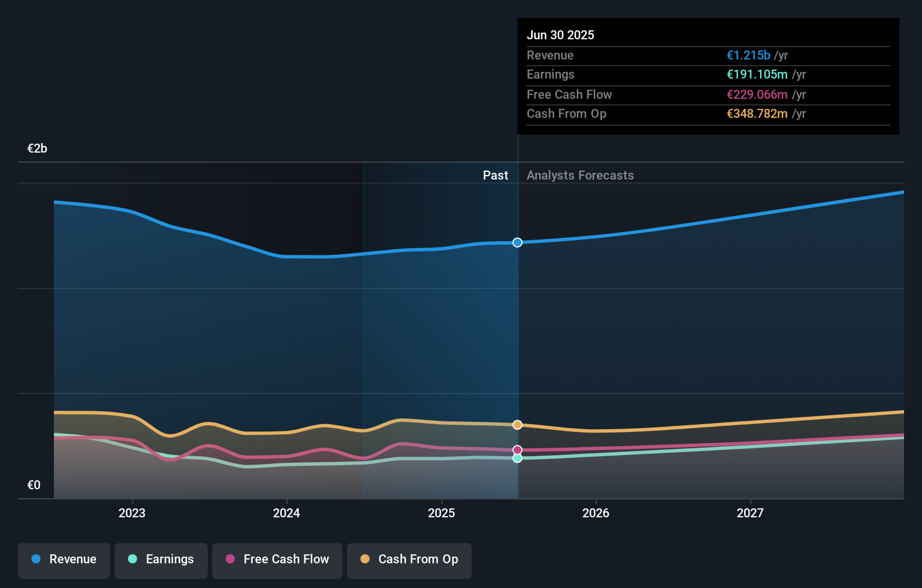Click the Jun 30 2025 tooltip header
Viewport: 922px width, 588px height.
pyautogui.click(x=560, y=35)
